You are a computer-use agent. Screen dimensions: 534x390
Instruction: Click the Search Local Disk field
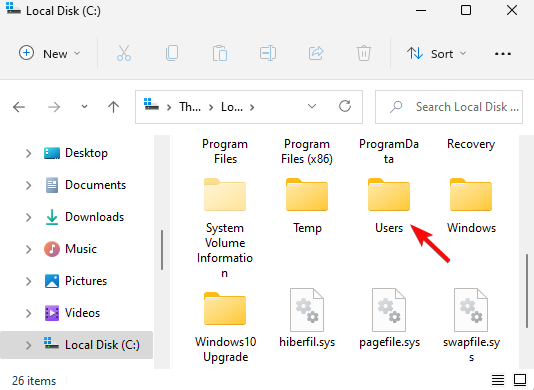pyautogui.click(x=449, y=107)
